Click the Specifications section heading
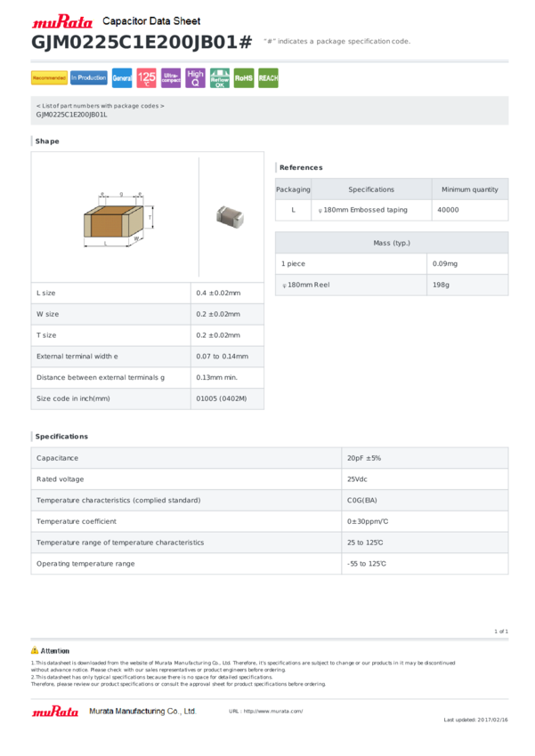535x756 pixels. click(61, 437)
